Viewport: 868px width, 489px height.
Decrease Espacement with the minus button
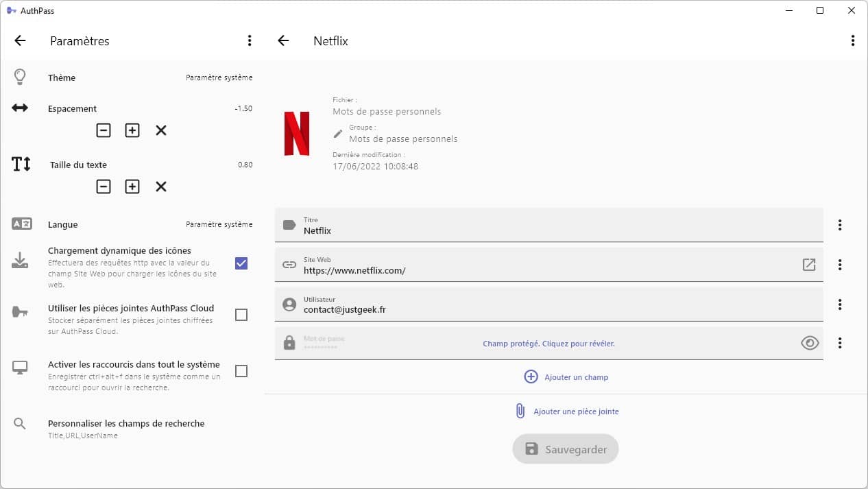pyautogui.click(x=104, y=130)
